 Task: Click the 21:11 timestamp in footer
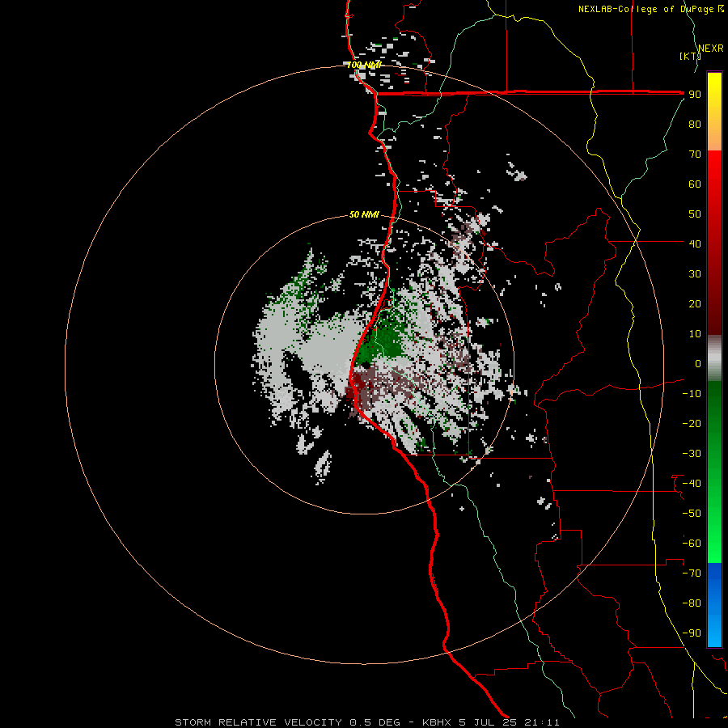(x=542, y=722)
